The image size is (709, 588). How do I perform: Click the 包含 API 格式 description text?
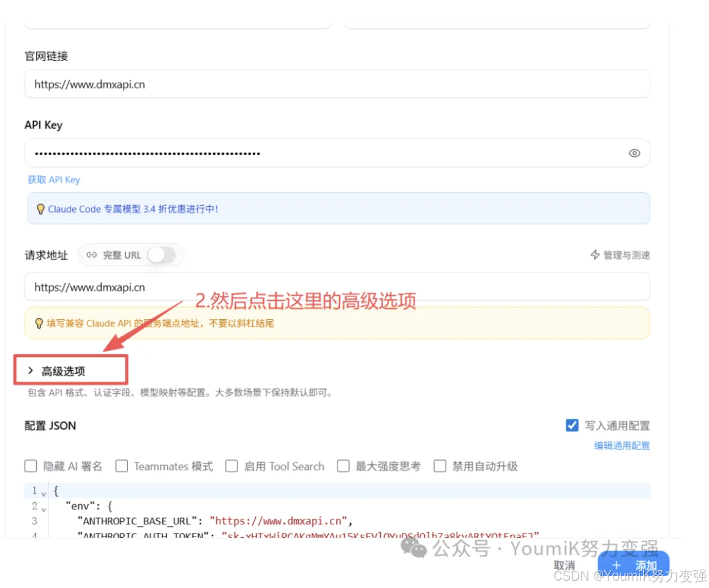[x=181, y=393]
